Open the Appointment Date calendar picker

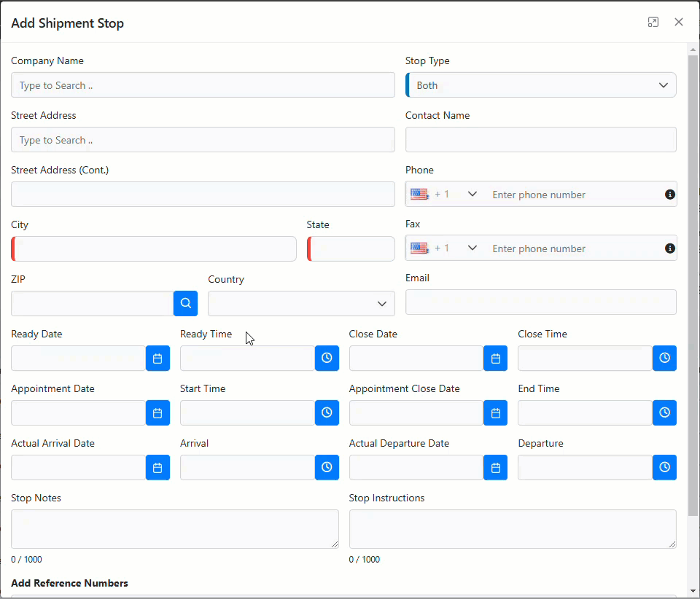[x=157, y=413]
